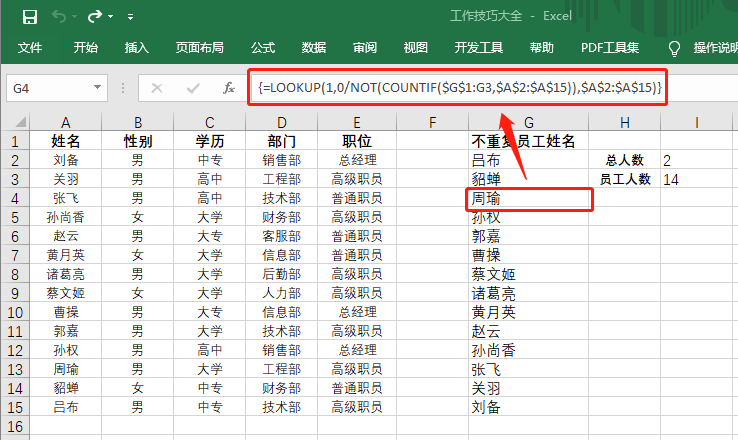The width and height of the screenshot is (738, 440).
Task: Open the 文件 menu tab
Action: (30, 48)
